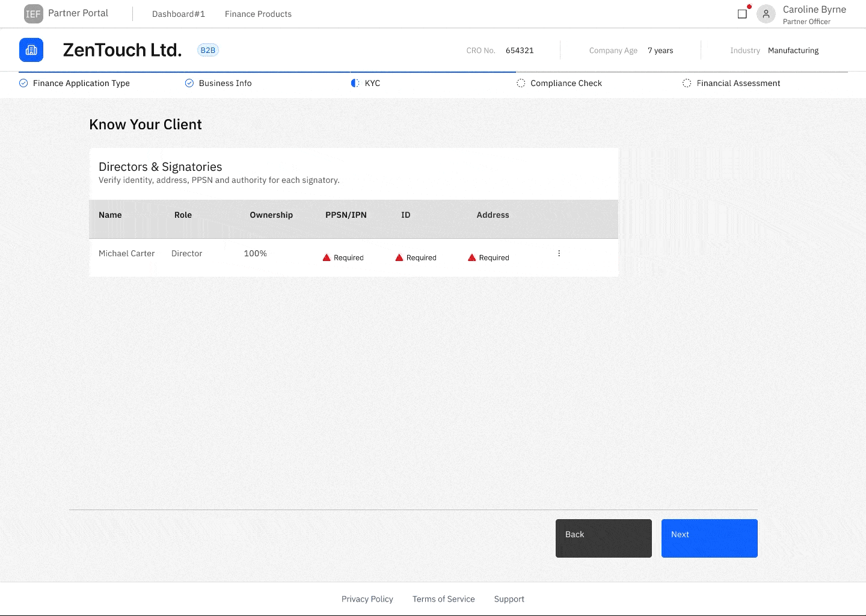Click the user profile avatar icon
The image size is (866, 616).
(766, 14)
